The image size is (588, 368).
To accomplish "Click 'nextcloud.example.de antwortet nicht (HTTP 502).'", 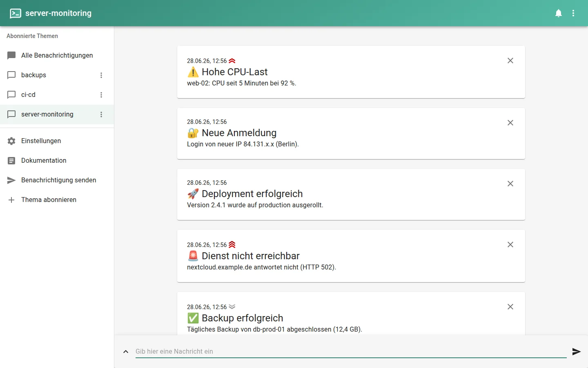I will [x=261, y=267].
